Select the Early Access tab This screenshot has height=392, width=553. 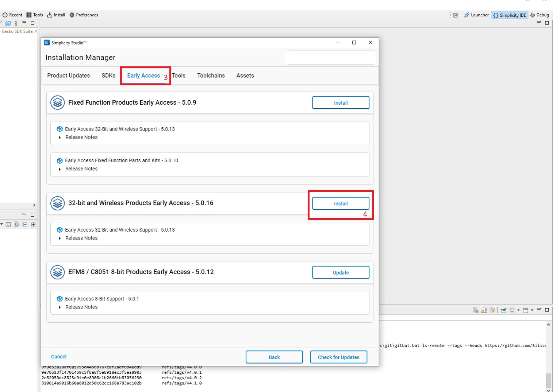point(143,75)
